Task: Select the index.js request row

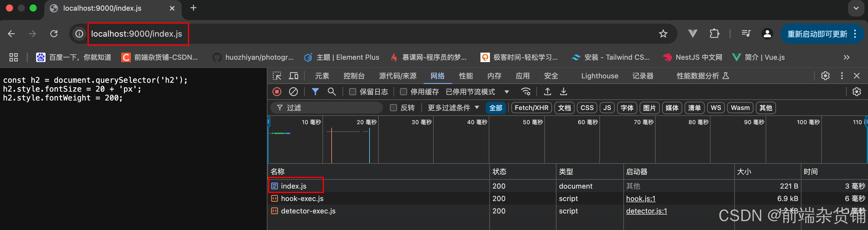Action: point(567,186)
